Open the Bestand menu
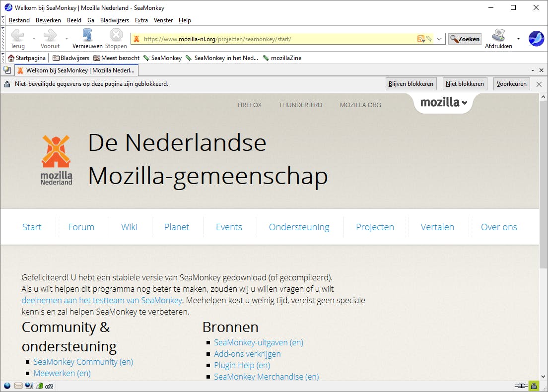This screenshot has height=392, width=548. tap(19, 20)
